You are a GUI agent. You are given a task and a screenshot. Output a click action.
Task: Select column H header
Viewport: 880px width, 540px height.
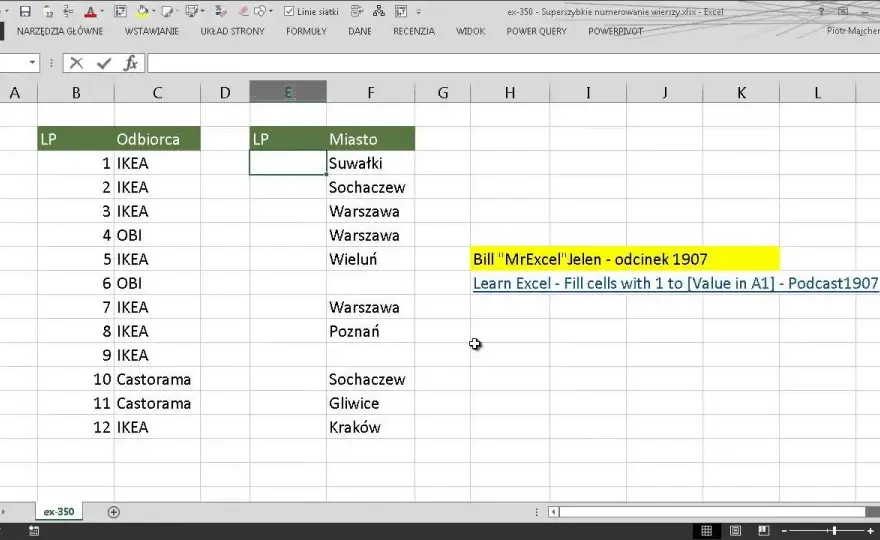point(510,92)
